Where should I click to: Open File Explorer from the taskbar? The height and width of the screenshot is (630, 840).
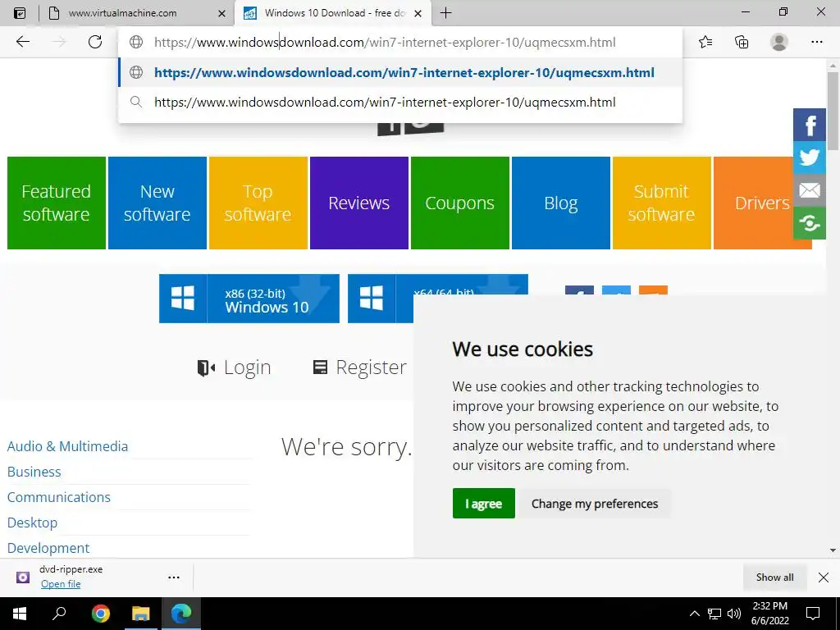point(141,614)
